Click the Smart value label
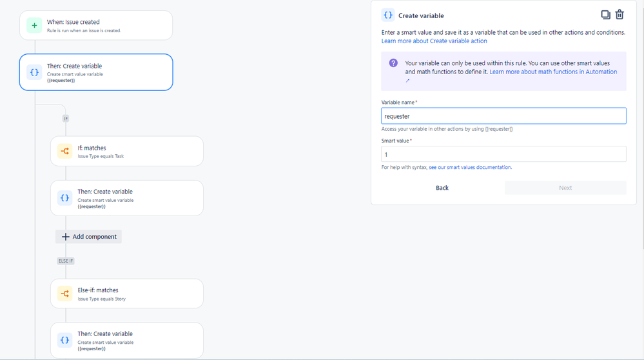The image size is (644, 360). click(395, 141)
